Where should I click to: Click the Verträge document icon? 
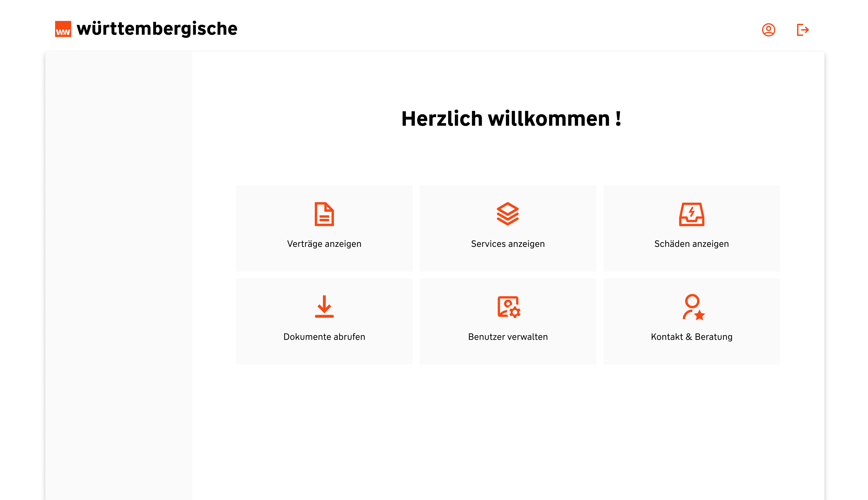324,214
